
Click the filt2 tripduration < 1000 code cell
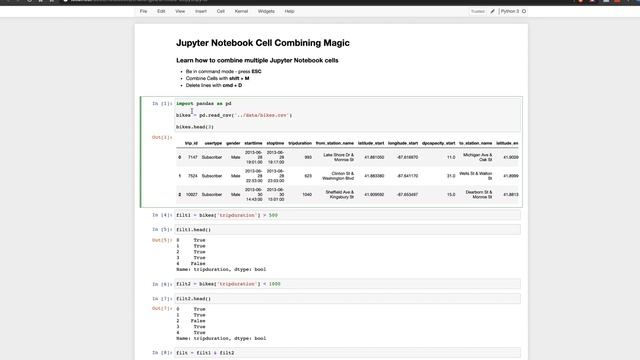(348, 284)
